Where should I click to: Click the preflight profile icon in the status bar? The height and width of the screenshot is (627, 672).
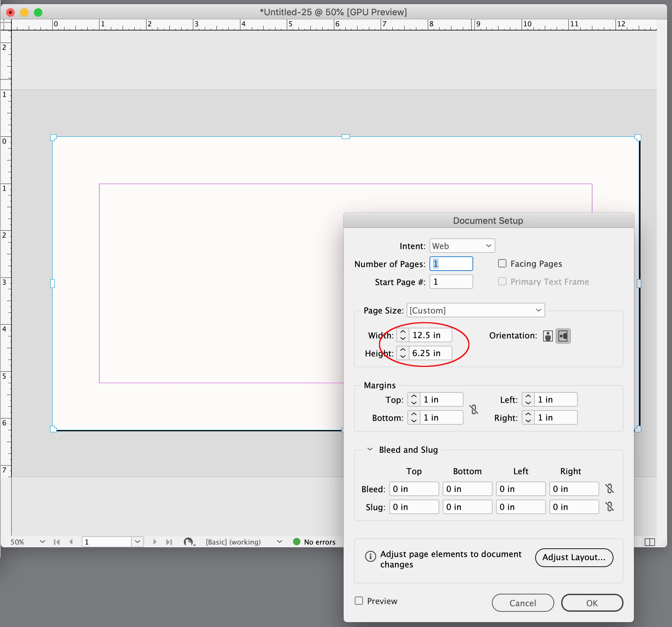[189, 542]
